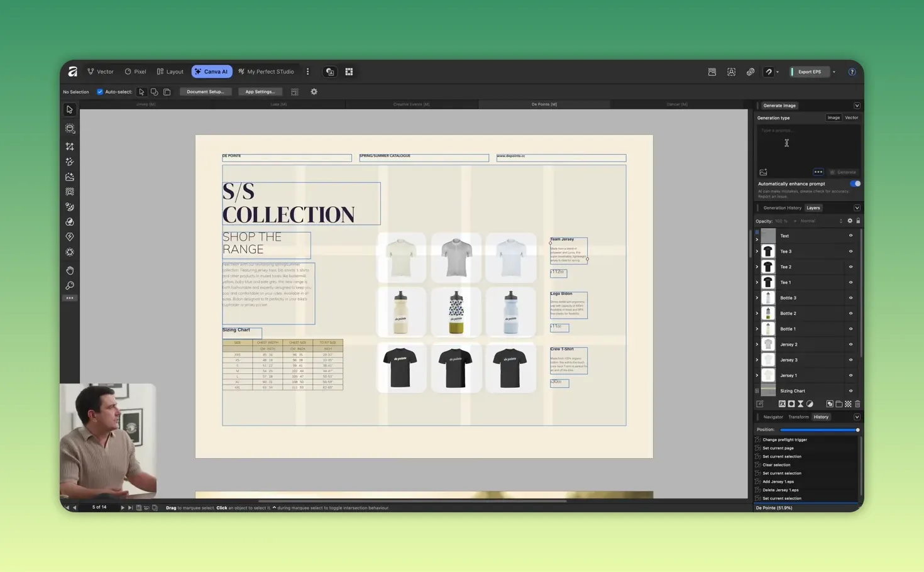Click the attach-prompt image icon in Generate Image panel
This screenshot has height=572, width=924.
tap(763, 172)
